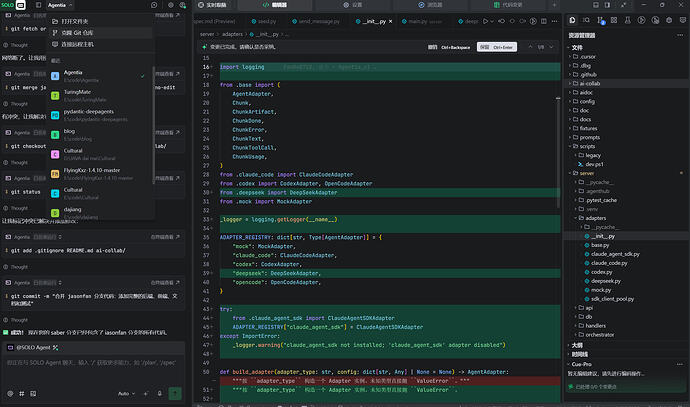Open the run options dropdown arrow
The width and height of the screenshot is (690, 407).
[492, 21]
